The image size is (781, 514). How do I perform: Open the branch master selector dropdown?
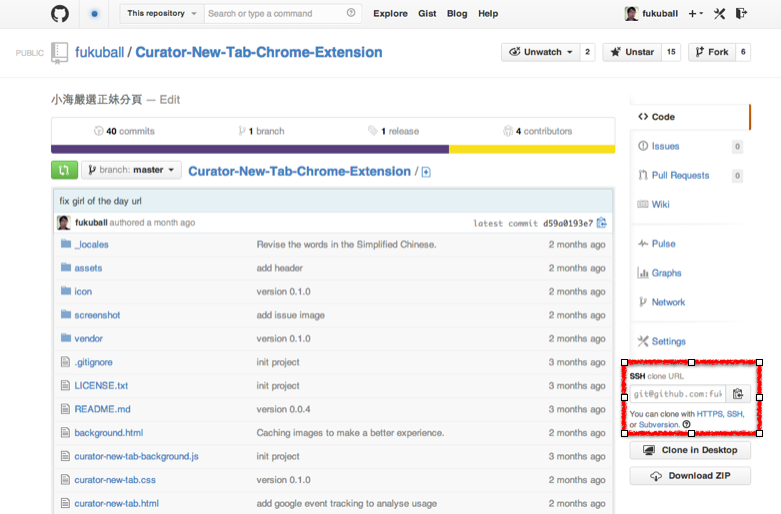point(131,170)
